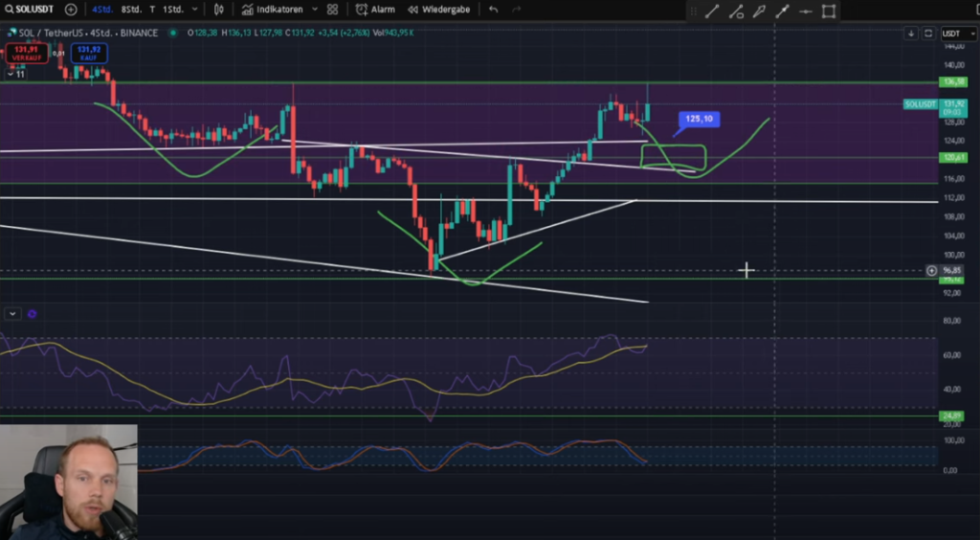Click the webcam overlay of the presenter
The height and width of the screenshot is (540, 980).
(69, 482)
